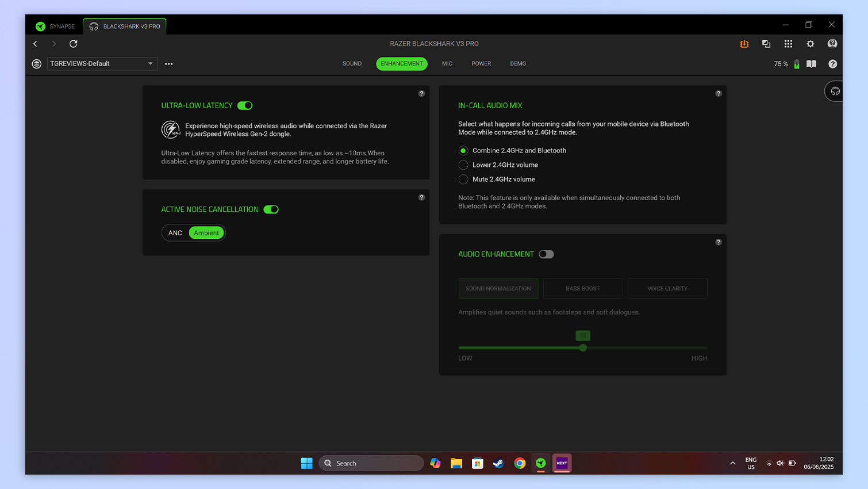Select Ambient mode
This screenshot has height=489, width=868.
click(x=206, y=233)
